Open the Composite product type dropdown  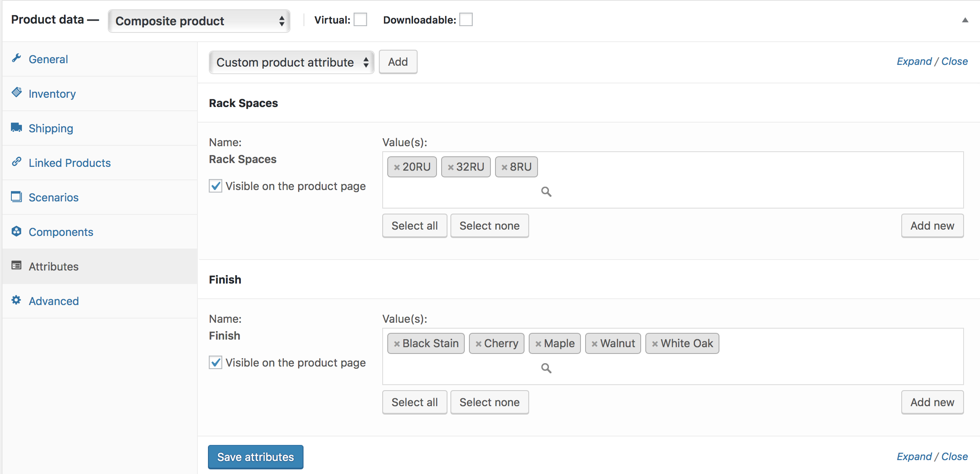click(x=199, y=21)
